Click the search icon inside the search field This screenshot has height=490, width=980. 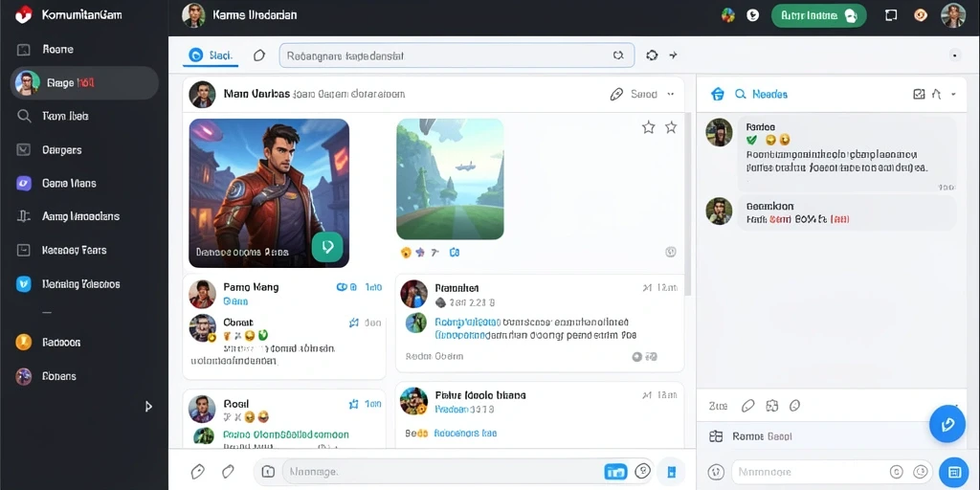pyautogui.click(x=618, y=55)
